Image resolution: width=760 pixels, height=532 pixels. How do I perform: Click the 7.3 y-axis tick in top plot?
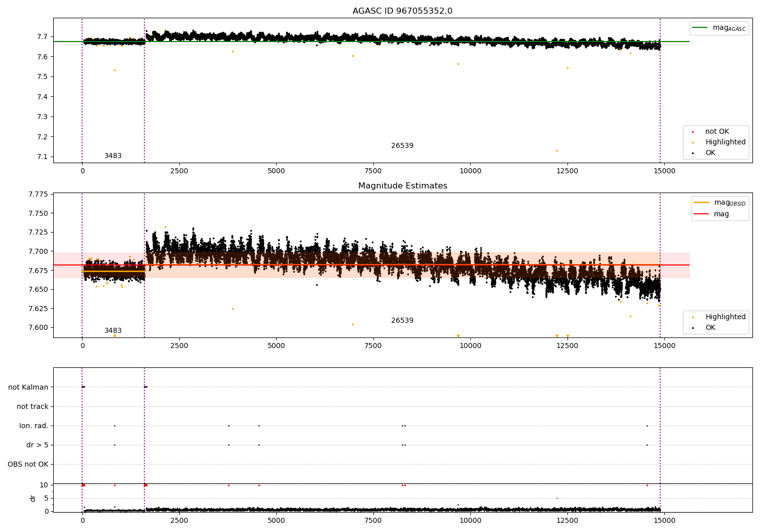pyautogui.click(x=42, y=117)
